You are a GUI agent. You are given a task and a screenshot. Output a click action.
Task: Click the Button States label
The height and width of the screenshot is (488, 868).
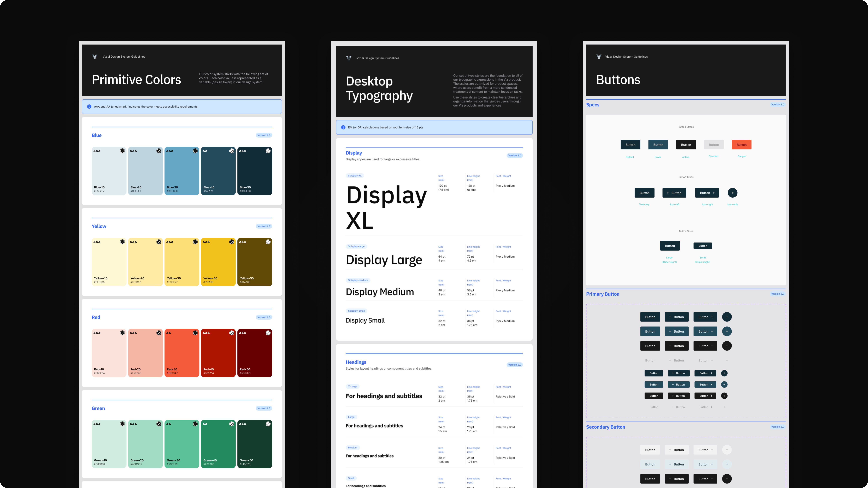[x=686, y=127]
